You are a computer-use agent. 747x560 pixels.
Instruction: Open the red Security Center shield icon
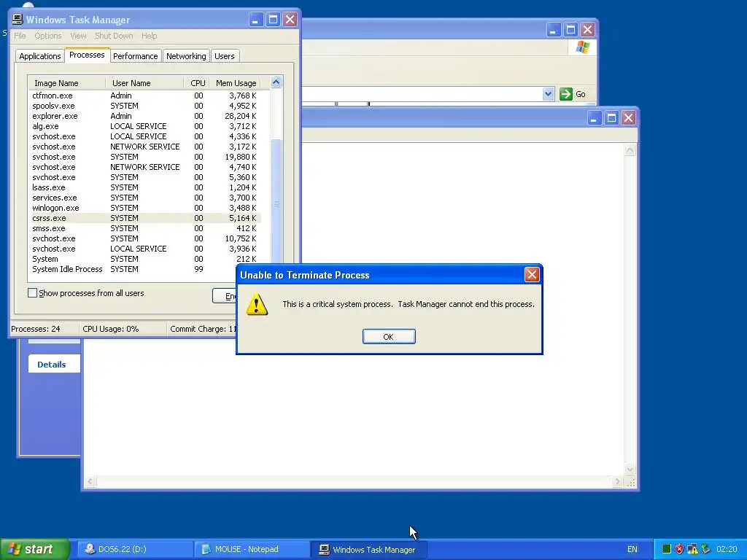coord(679,549)
